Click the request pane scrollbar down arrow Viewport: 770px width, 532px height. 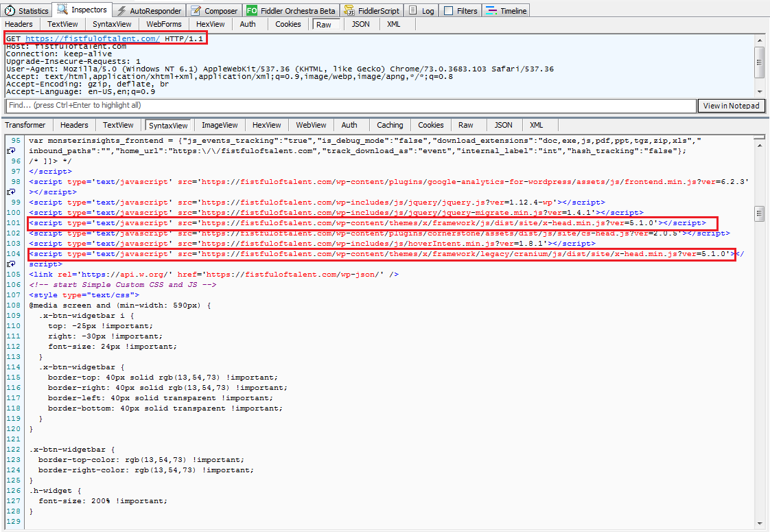[759, 91]
